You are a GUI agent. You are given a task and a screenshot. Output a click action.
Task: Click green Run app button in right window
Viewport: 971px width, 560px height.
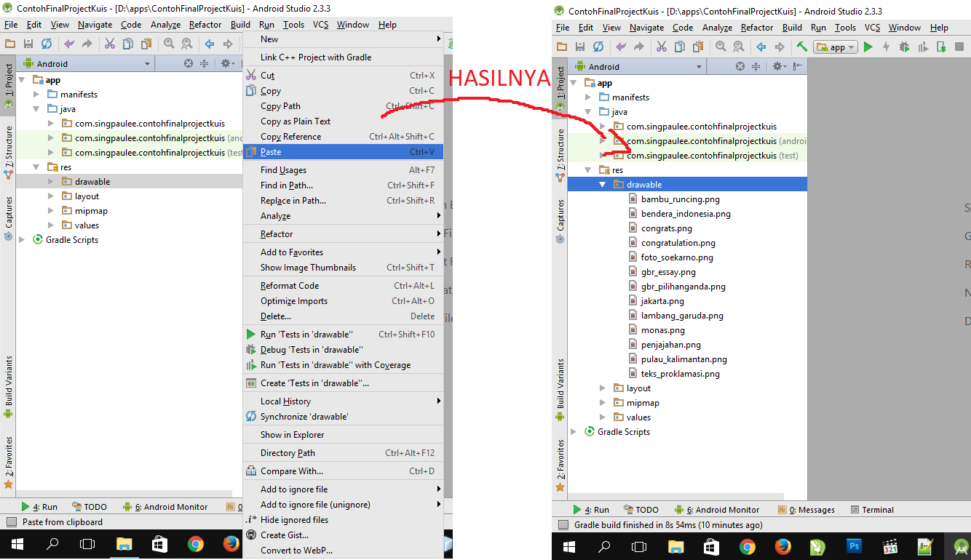click(868, 47)
